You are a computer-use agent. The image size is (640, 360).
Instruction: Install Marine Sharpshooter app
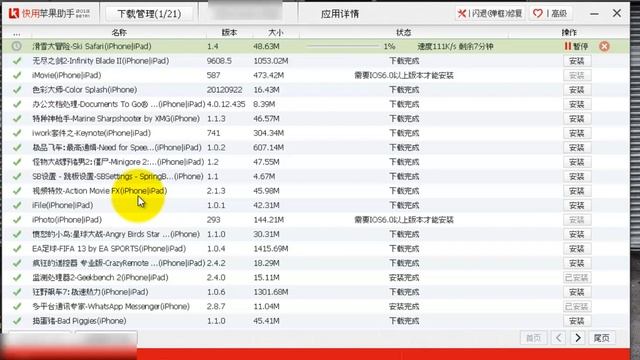[x=577, y=119]
